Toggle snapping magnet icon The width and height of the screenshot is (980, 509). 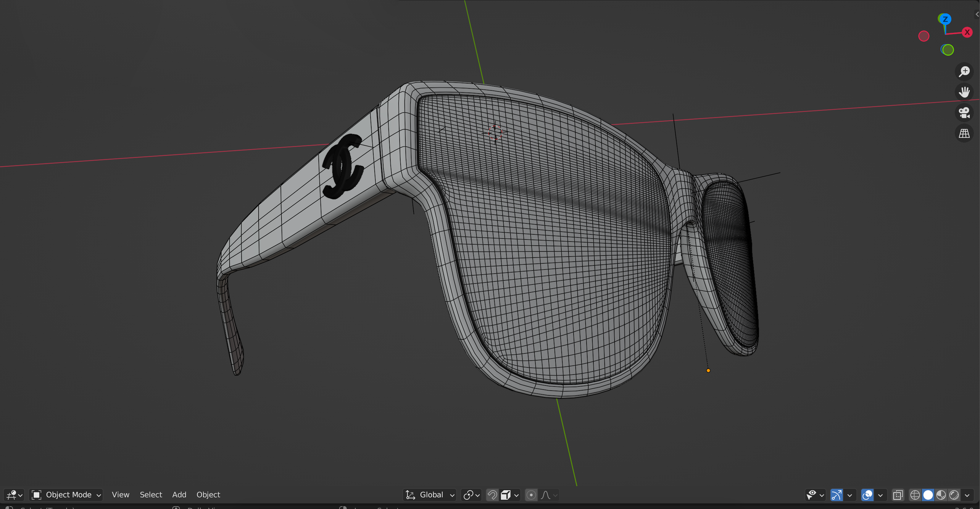[492, 495]
